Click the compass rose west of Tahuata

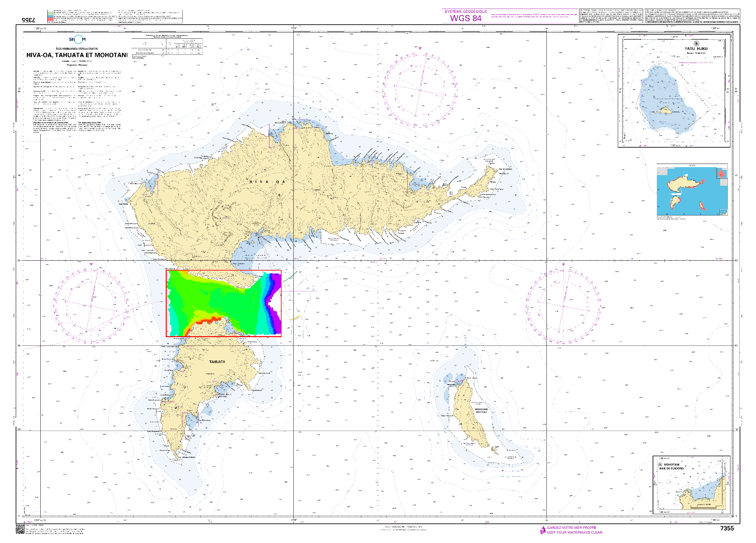tap(91, 305)
